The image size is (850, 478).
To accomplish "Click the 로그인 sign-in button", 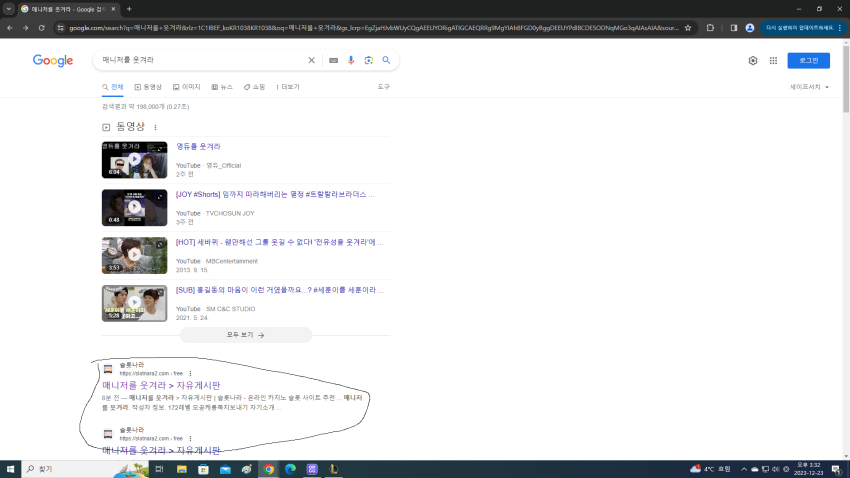I will pos(808,60).
